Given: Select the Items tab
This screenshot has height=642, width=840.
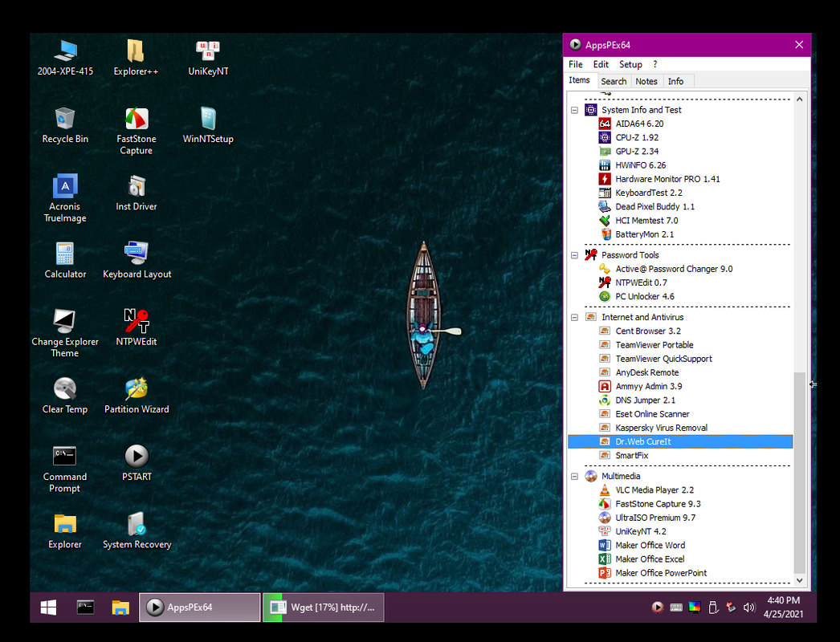Looking at the screenshot, I should pyautogui.click(x=579, y=80).
